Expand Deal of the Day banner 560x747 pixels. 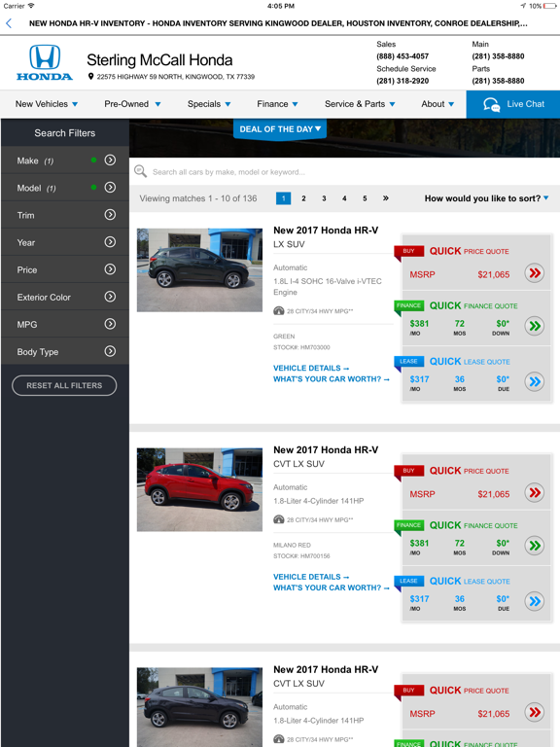tap(280, 129)
